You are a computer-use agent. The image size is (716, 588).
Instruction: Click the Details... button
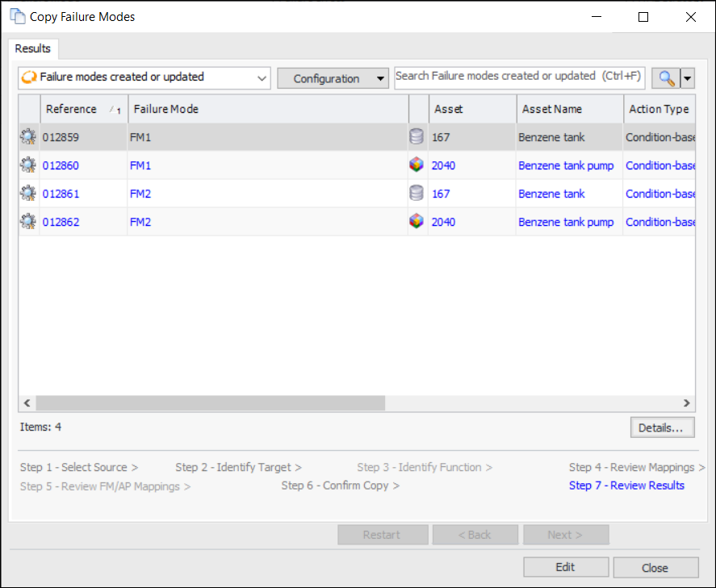[x=661, y=427]
